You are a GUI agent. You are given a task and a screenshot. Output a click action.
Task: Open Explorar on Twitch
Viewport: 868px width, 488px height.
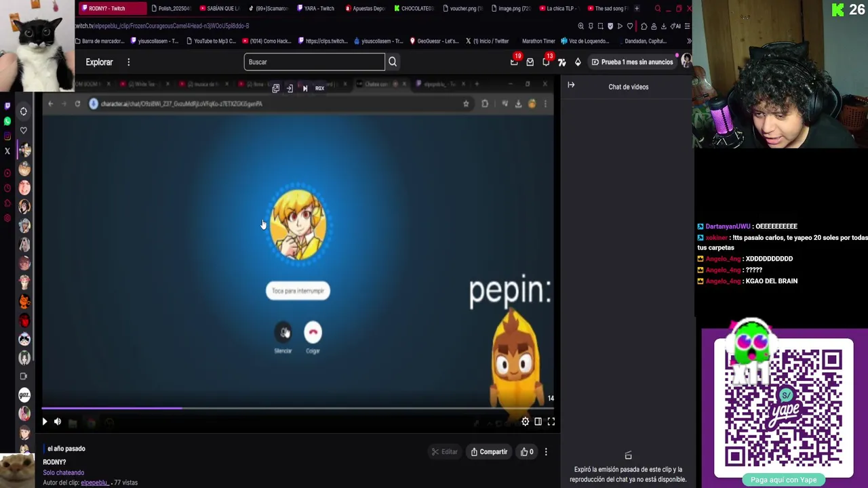[x=99, y=62]
